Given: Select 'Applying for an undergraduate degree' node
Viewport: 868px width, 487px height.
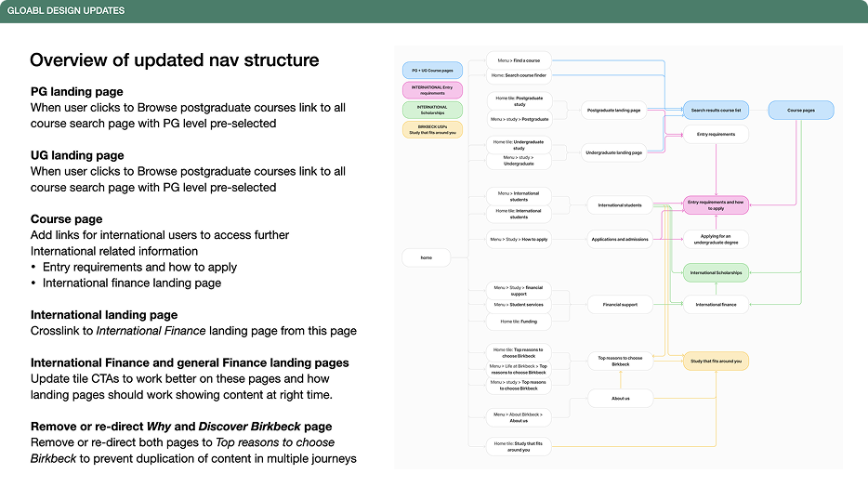Looking at the screenshot, I should point(716,239).
